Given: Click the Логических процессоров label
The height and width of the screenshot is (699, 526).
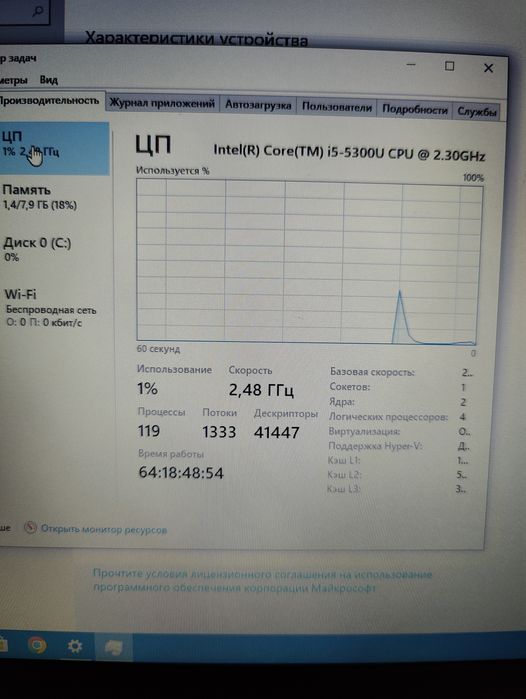Looking at the screenshot, I should coord(388,417).
